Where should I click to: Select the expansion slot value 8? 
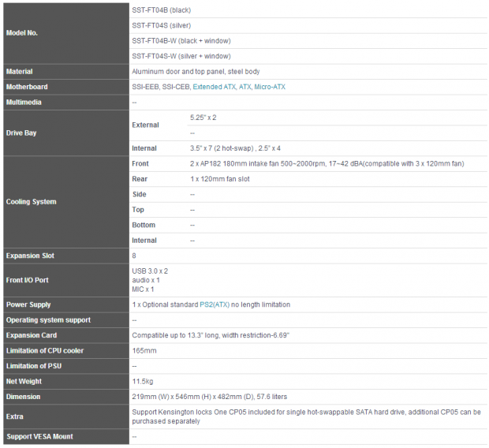click(x=134, y=256)
